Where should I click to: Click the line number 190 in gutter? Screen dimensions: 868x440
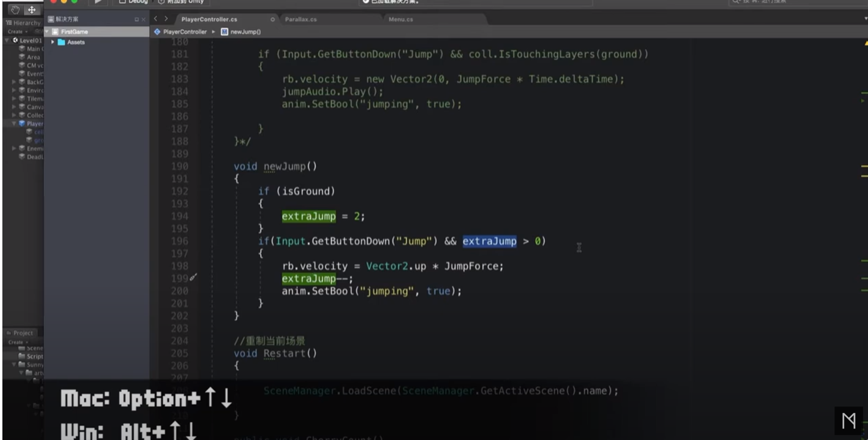pos(180,166)
